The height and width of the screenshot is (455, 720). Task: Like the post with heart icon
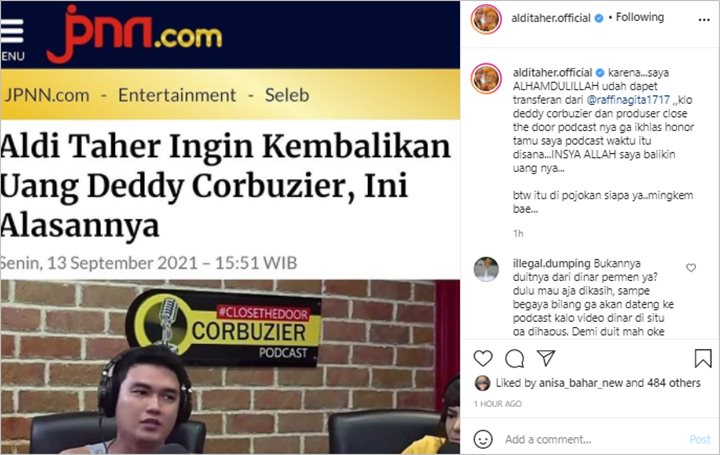(483, 358)
